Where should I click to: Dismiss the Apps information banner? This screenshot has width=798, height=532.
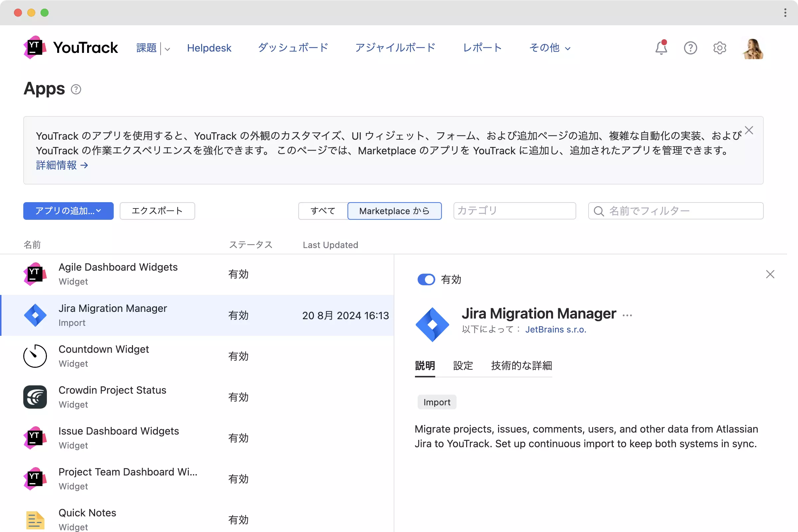point(749,130)
